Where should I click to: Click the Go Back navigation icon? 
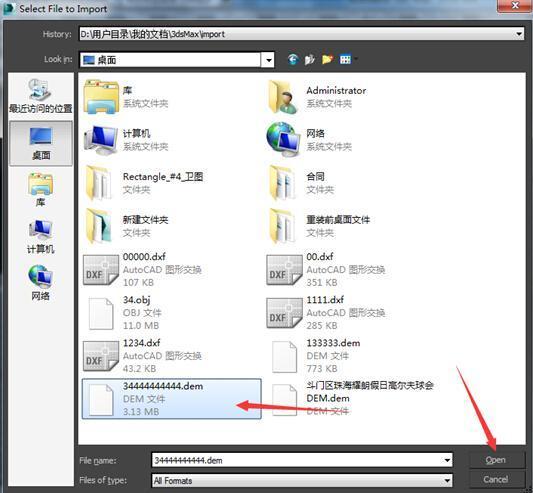click(293, 60)
